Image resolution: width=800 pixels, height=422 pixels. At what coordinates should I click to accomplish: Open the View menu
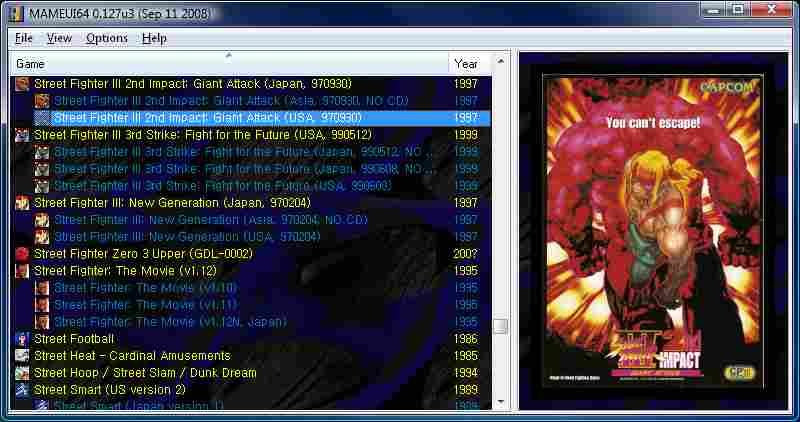[59, 38]
